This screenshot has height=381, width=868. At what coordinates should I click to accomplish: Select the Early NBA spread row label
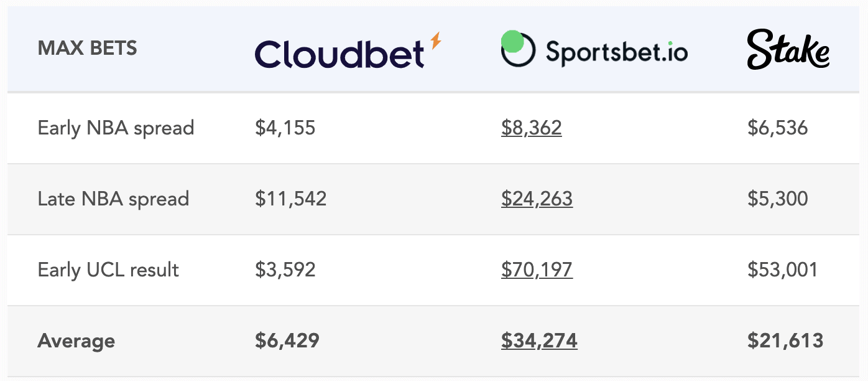coord(116,128)
